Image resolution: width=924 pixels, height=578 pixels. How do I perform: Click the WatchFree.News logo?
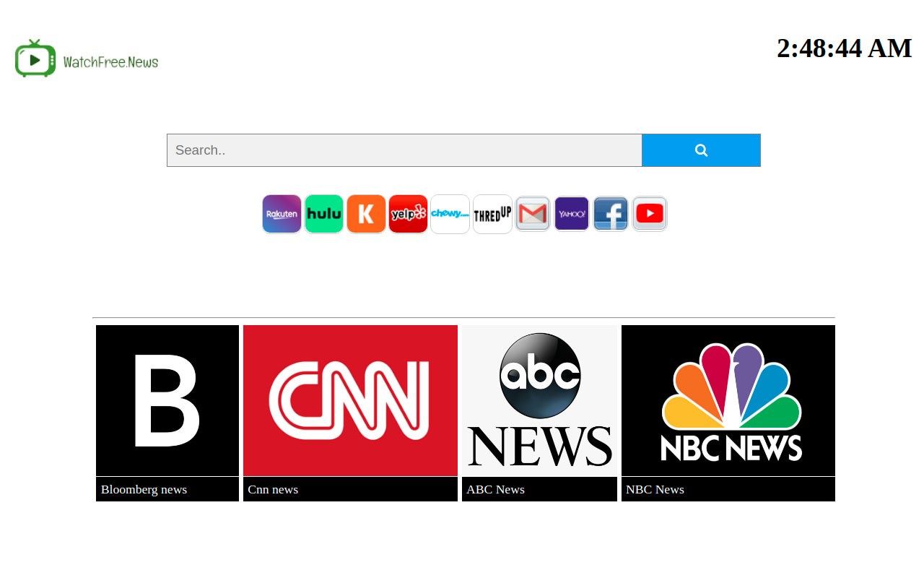tap(87, 59)
